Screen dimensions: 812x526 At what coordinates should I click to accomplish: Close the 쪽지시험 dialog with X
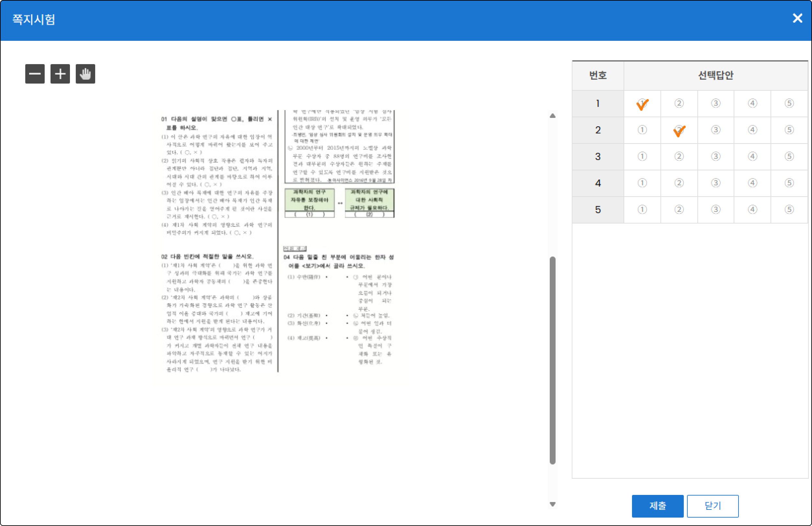point(797,18)
